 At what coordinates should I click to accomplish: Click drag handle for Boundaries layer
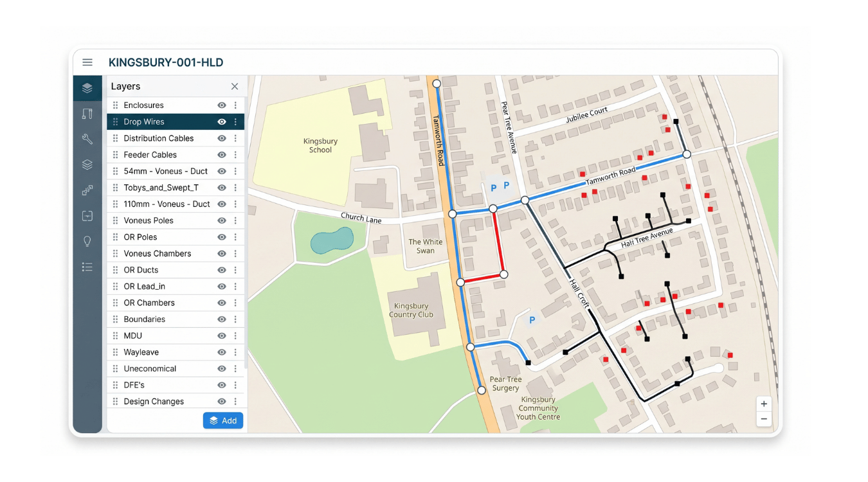(x=116, y=319)
